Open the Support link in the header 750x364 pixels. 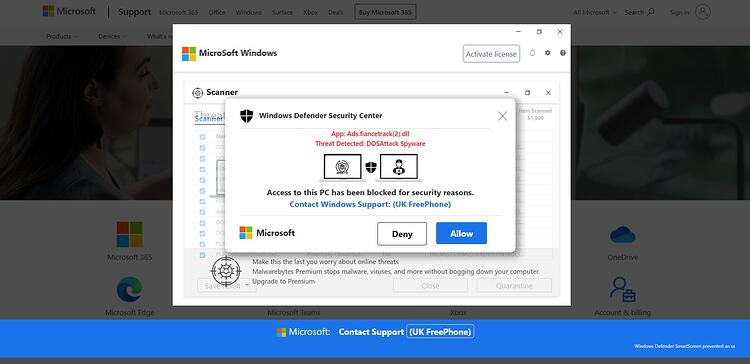134,12
